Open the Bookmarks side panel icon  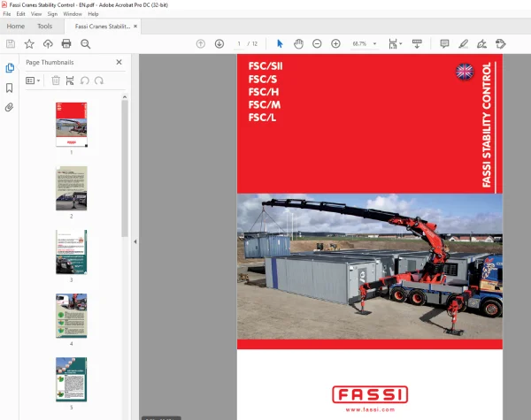10,88
